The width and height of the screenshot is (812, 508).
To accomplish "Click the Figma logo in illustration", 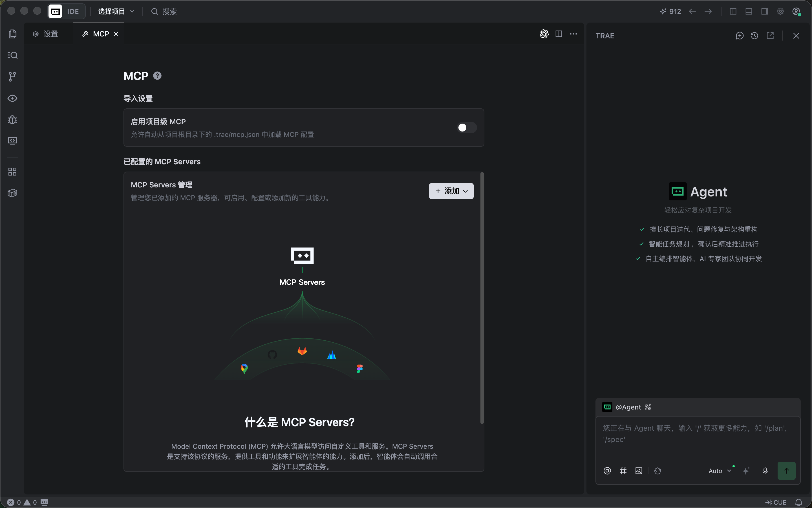I will coord(360,369).
